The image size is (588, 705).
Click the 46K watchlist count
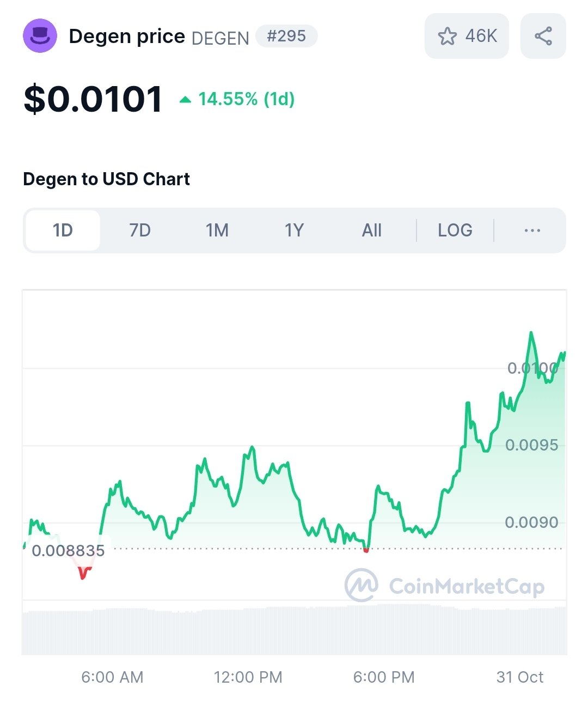(481, 36)
